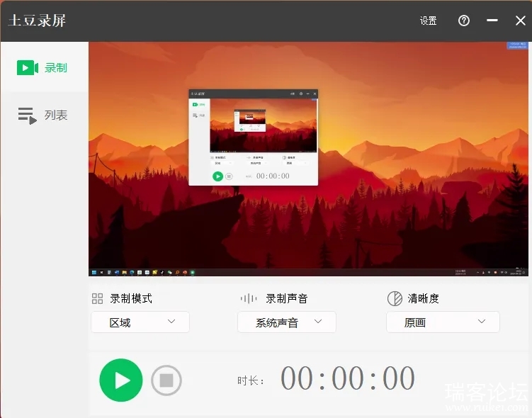The height and width of the screenshot is (418, 532).
Task: Open the 原画 clarity dropdown
Action: tap(443, 322)
